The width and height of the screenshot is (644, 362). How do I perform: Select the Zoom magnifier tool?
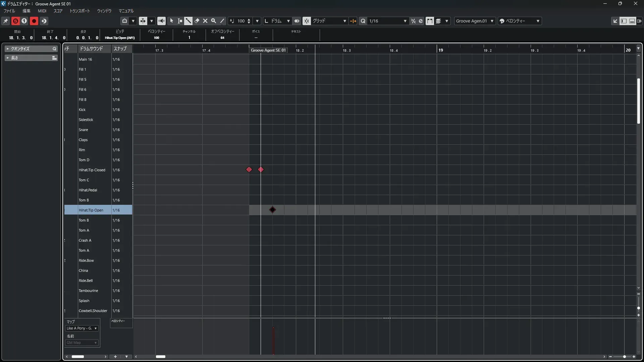[213, 21]
